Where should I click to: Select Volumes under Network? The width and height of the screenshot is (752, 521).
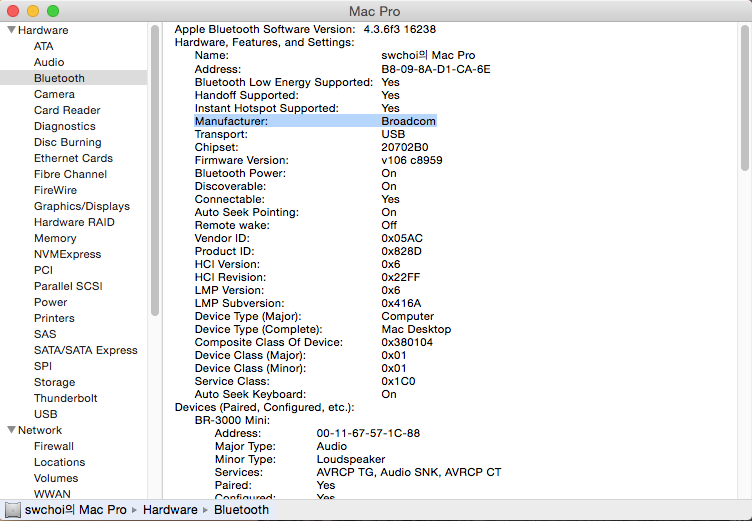pyautogui.click(x=56, y=478)
